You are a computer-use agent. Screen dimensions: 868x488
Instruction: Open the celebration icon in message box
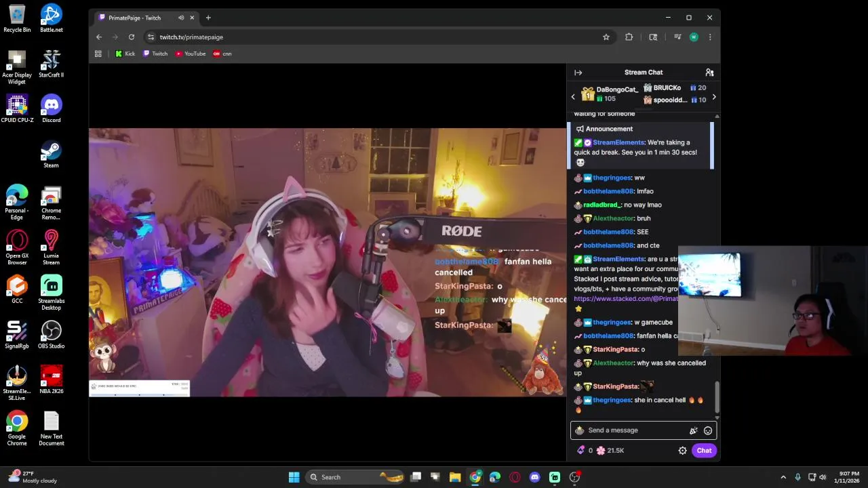click(693, 430)
